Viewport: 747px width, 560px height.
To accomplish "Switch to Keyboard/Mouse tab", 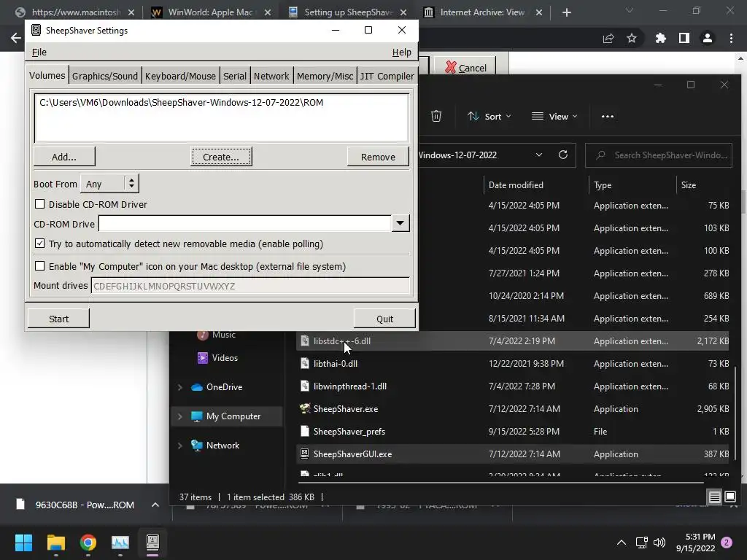I will pyautogui.click(x=180, y=76).
